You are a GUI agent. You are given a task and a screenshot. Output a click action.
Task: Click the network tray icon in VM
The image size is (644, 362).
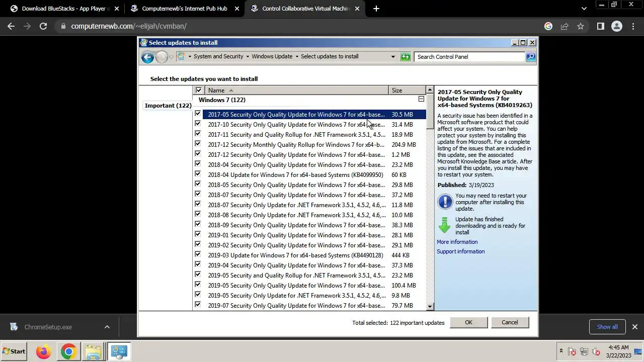pyautogui.click(x=584, y=352)
